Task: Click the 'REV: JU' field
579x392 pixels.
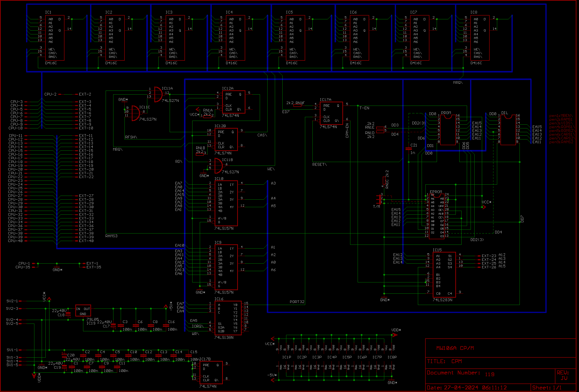Action: click(x=563, y=375)
